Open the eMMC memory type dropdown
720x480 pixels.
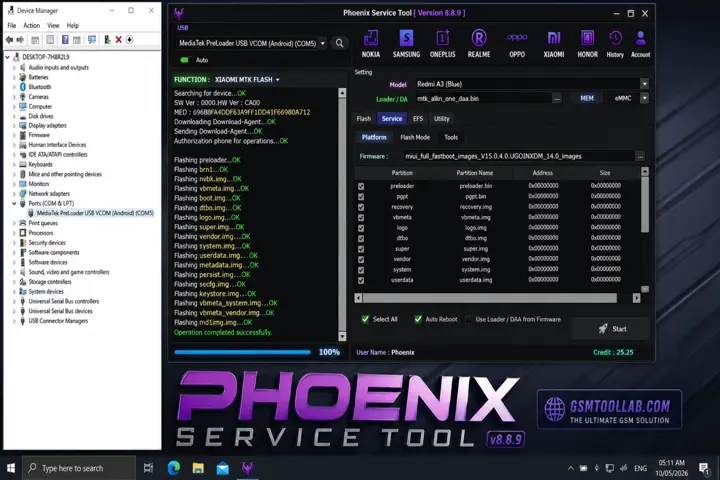(645, 98)
